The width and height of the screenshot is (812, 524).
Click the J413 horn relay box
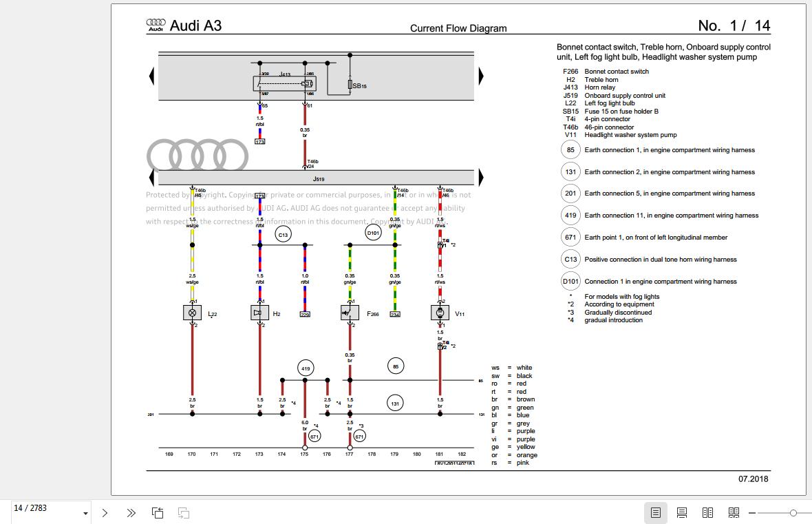[284, 83]
